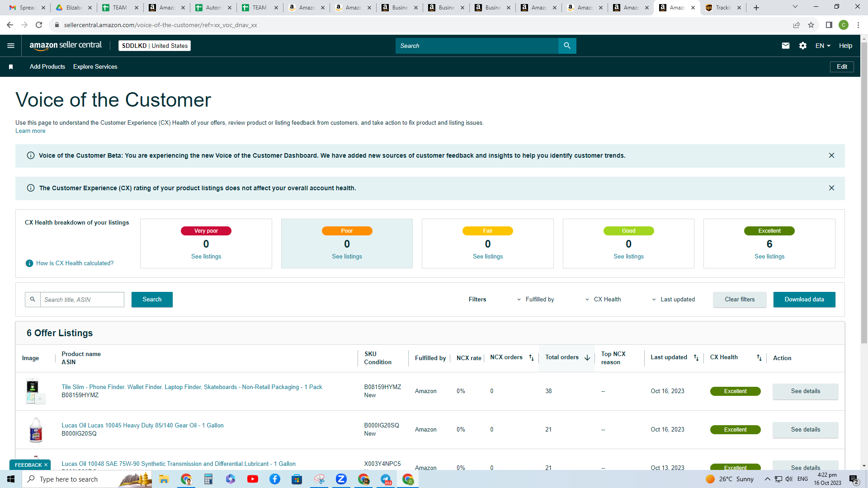Image resolution: width=868 pixels, height=488 pixels.
Task: See listings under Fair
Action: pyautogui.click(x=488, y=257)
